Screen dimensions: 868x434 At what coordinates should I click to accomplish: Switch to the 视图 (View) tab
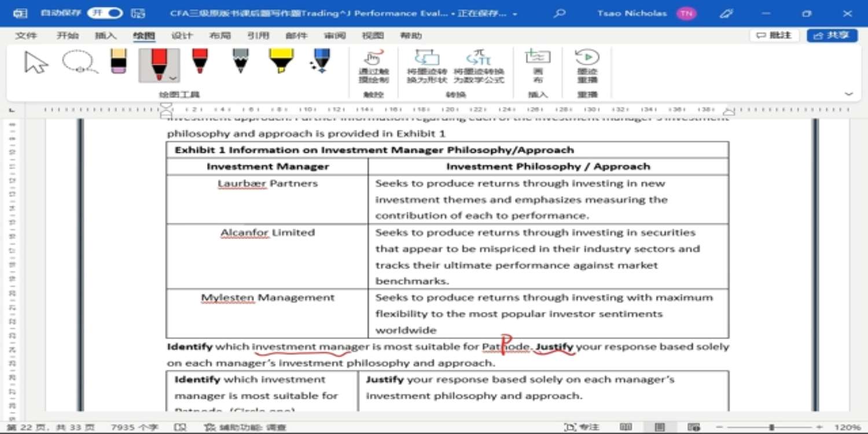(373, 35)
